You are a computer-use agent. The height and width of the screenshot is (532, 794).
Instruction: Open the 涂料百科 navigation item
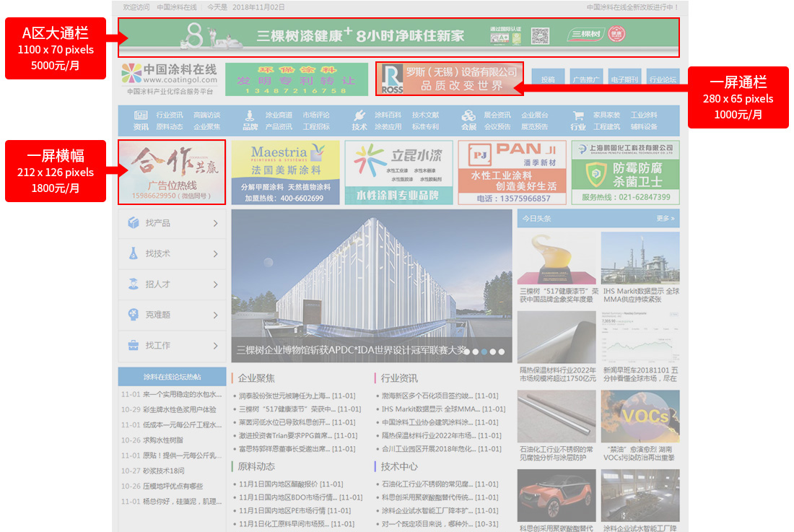tap(388, 115)
